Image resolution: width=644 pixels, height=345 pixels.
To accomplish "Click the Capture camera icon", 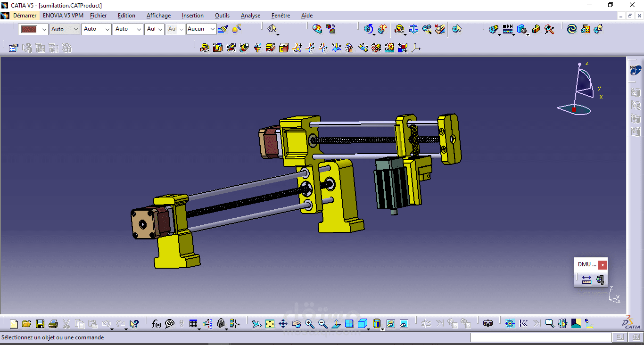I will coord(488,323).
